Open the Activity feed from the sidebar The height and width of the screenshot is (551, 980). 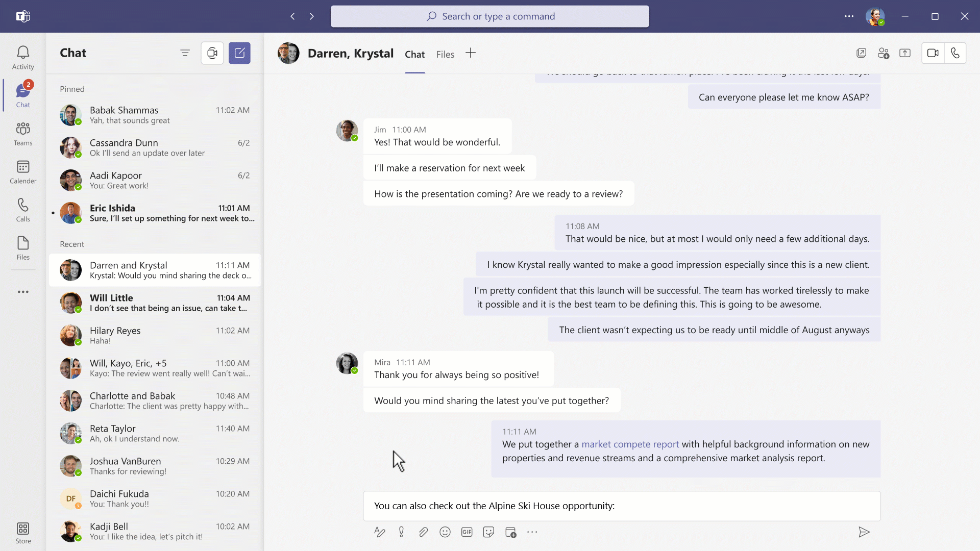click(x=22, y=54)
